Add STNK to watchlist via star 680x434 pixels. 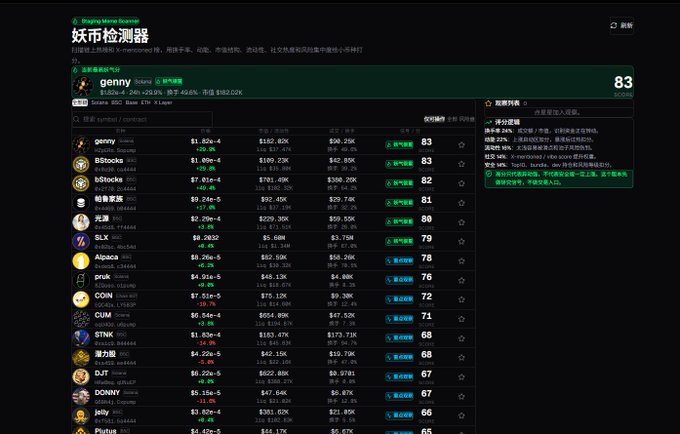(461, 338)
